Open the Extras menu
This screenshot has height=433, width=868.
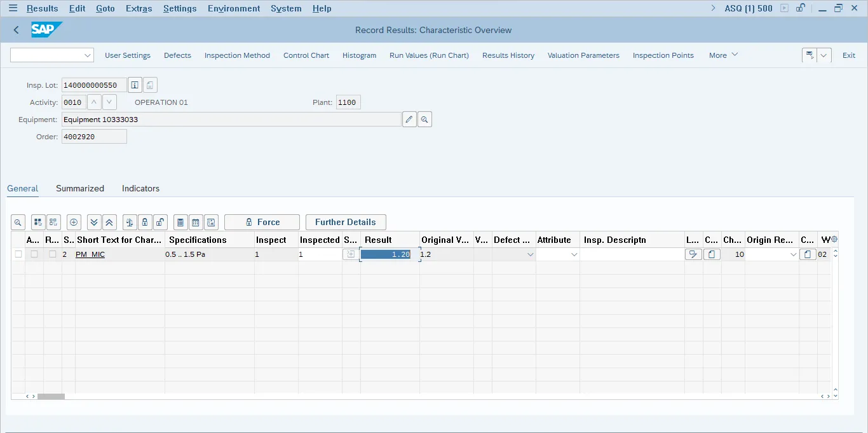coord(139,8)
